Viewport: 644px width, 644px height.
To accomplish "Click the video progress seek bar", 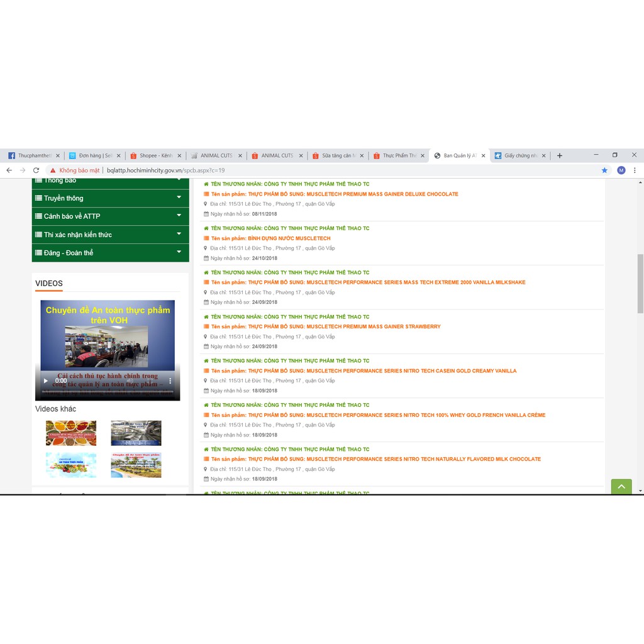I will pyautogui.click(x=107, y=392).
